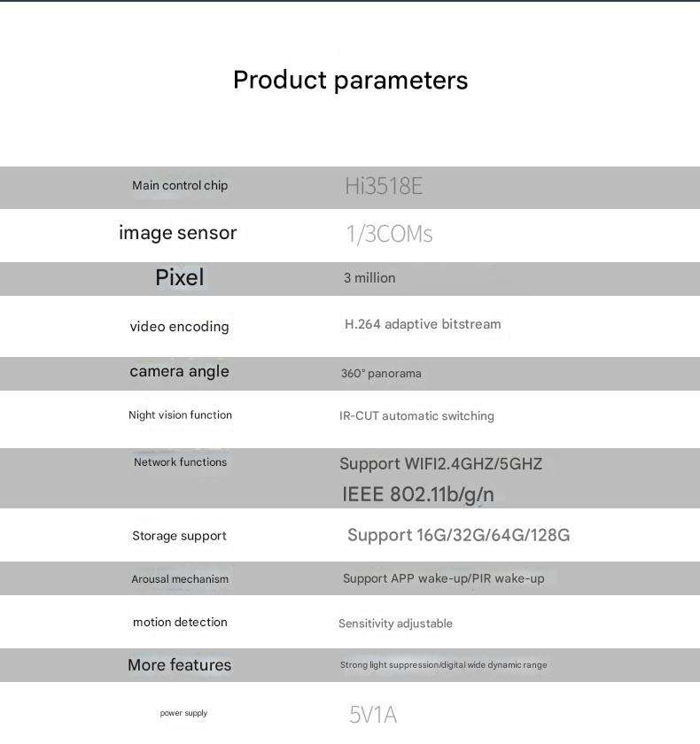Click IR-CUT automatic switching text
Image resolution: width=700 pixels, height=744 pixels.
pyautogui.click(x=416, y=416)
